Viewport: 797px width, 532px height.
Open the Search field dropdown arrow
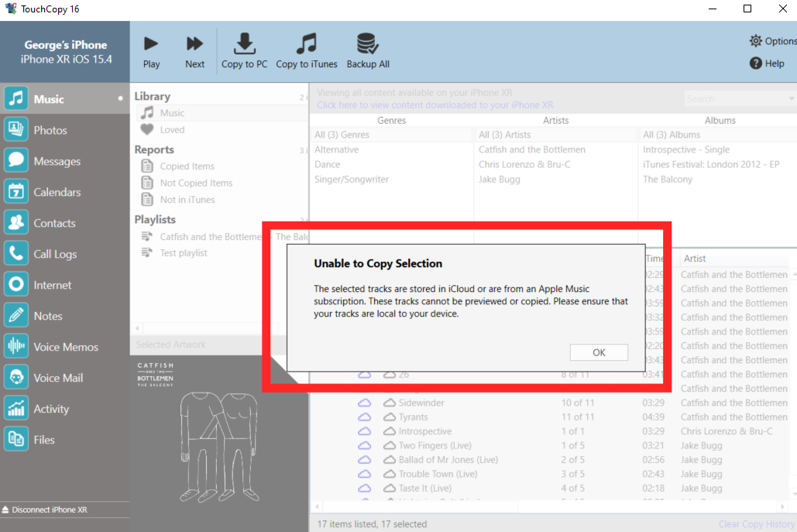[792, 98]
